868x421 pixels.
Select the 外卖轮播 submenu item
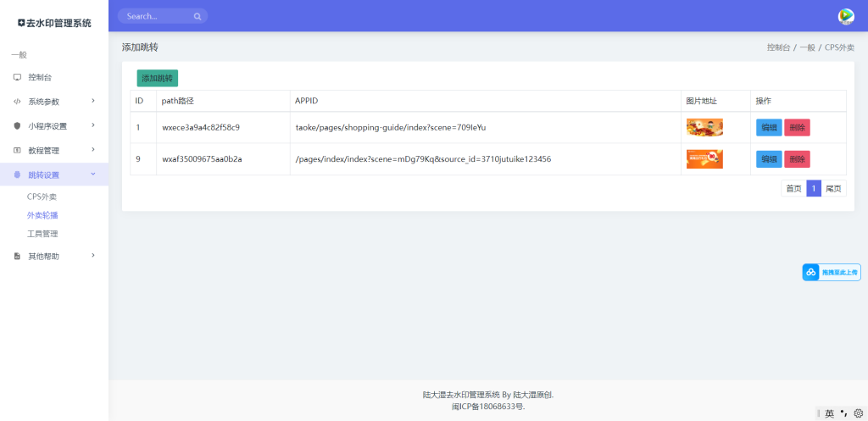tap(42, 216)
